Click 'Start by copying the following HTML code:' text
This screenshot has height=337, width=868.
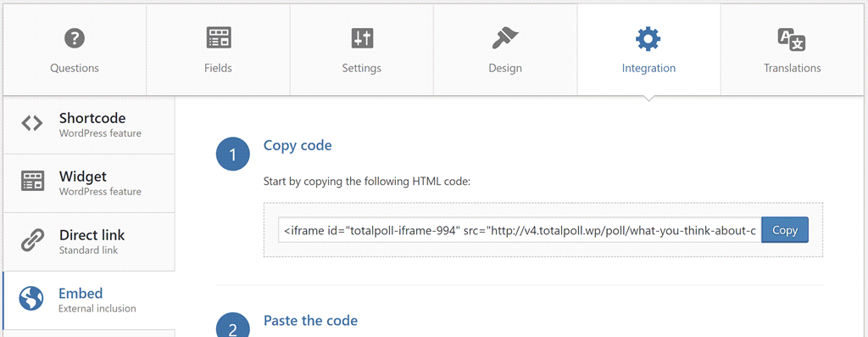pos(366,182)
